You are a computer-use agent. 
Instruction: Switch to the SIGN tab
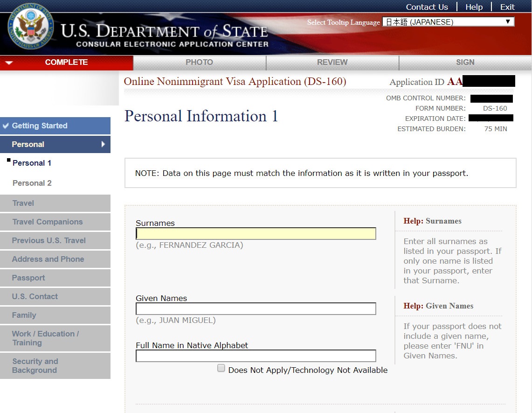coord(465,63)
